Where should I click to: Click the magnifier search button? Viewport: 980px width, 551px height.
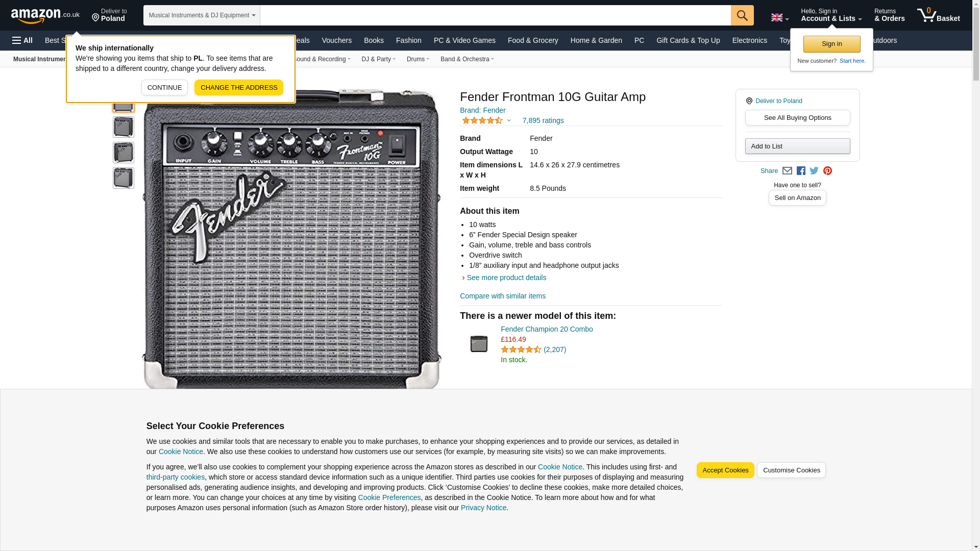tap(742, 15)
